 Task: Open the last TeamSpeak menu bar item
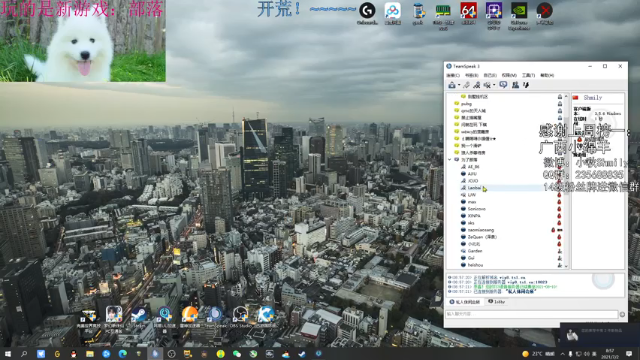click(547, 75)
